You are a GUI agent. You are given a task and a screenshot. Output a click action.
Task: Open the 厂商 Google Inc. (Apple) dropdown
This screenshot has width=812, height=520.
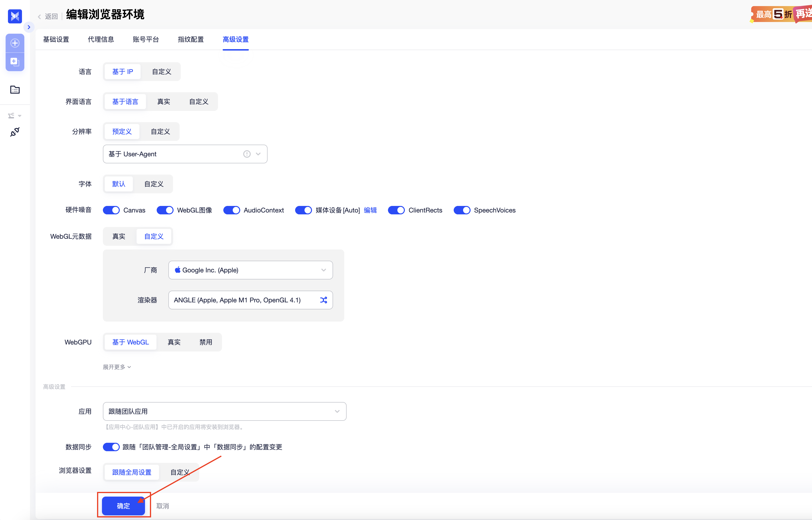coord(251,270)
